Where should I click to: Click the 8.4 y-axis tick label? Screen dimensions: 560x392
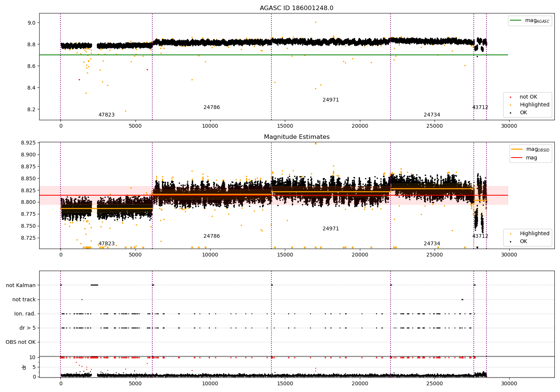point(31,88)
